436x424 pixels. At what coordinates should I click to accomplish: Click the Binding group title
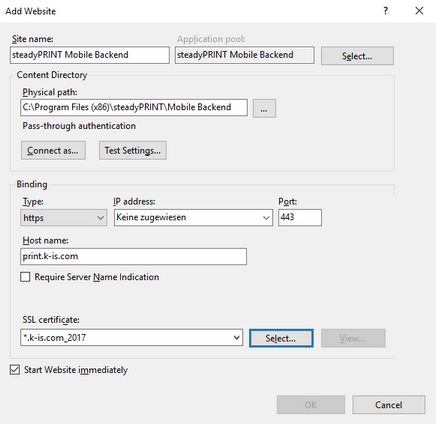pos(32,184)
